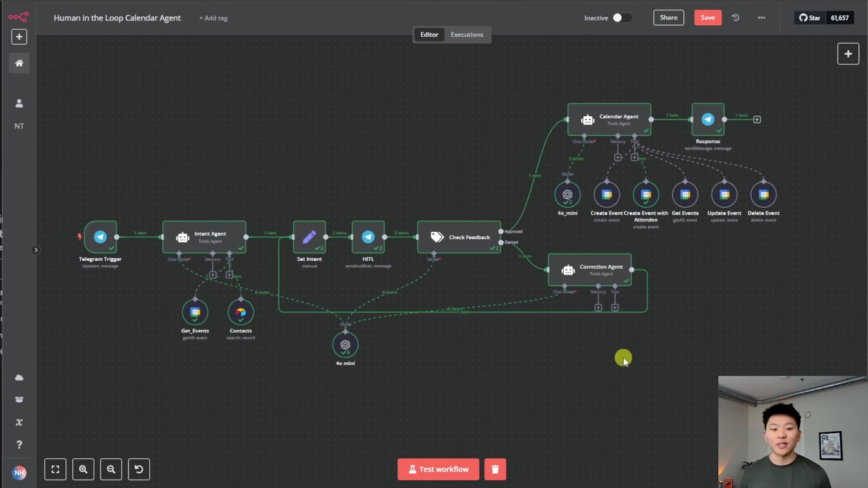
Task: Reset the canvas zoom
Action: (139, 469)
